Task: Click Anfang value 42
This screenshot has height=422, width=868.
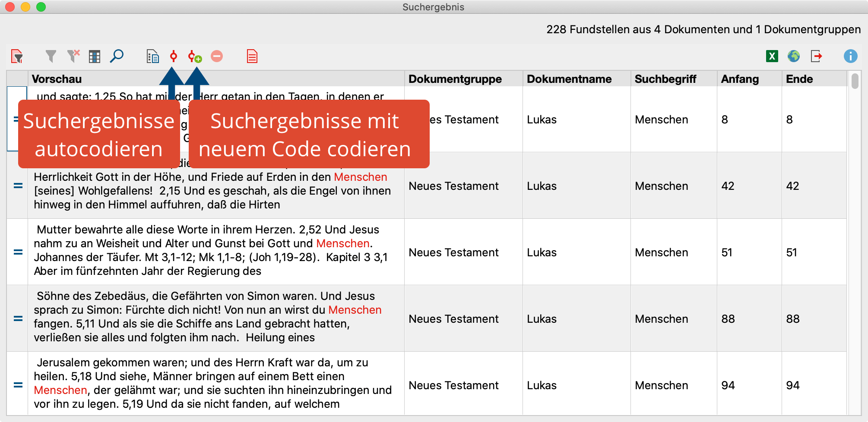Action: pyautogui.click(x=728, y=186)
